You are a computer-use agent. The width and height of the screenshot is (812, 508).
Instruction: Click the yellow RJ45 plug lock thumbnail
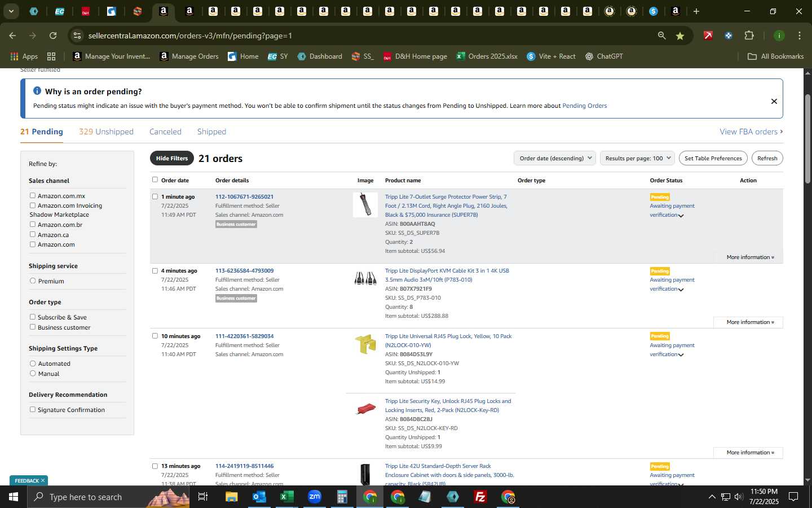[365, 344]
